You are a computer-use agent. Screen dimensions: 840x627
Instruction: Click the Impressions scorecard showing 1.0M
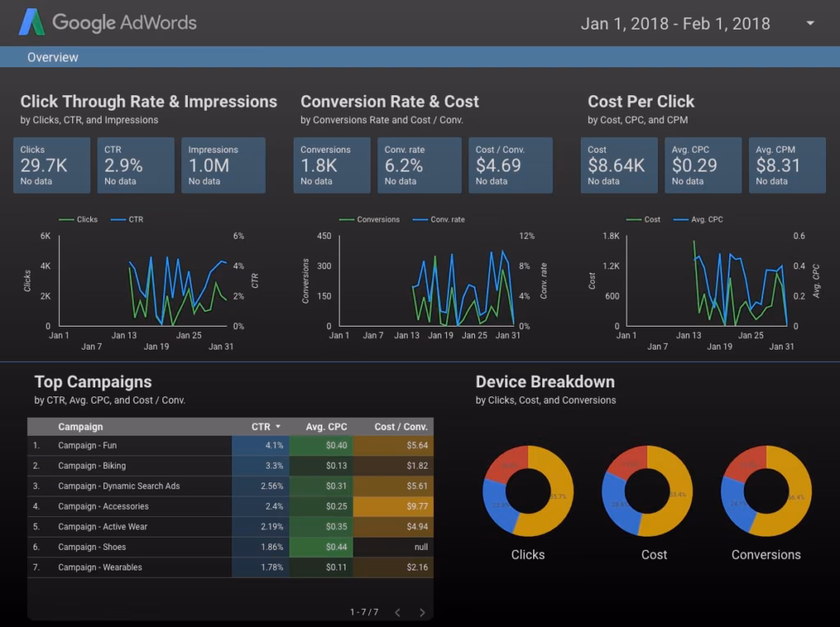223,165
